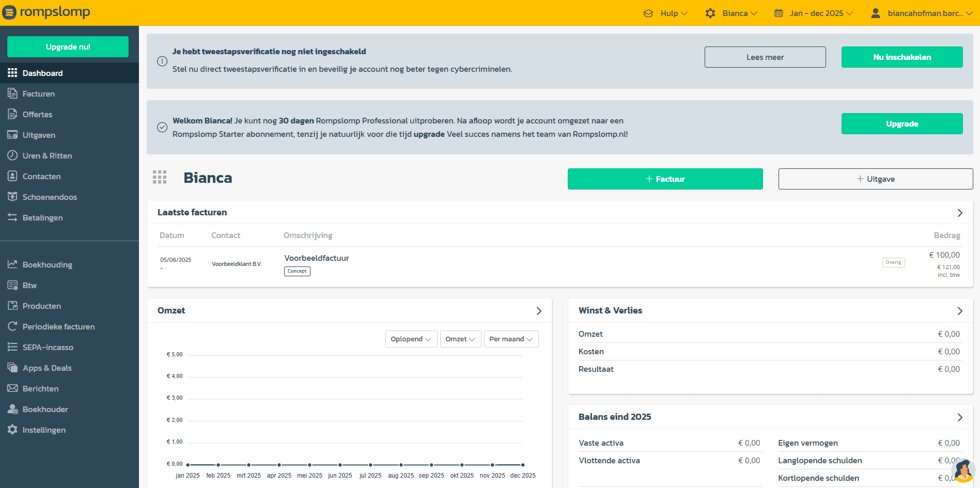Click the Dashboard grid icon in sidebar
The width and height of the screenshot is (980, 488).
coord(12,73)
